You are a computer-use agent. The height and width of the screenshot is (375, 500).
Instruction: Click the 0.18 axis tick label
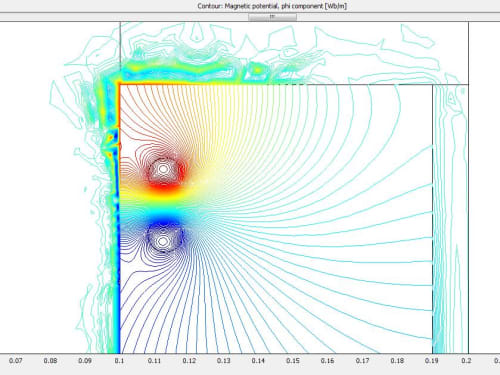(397, 361)
